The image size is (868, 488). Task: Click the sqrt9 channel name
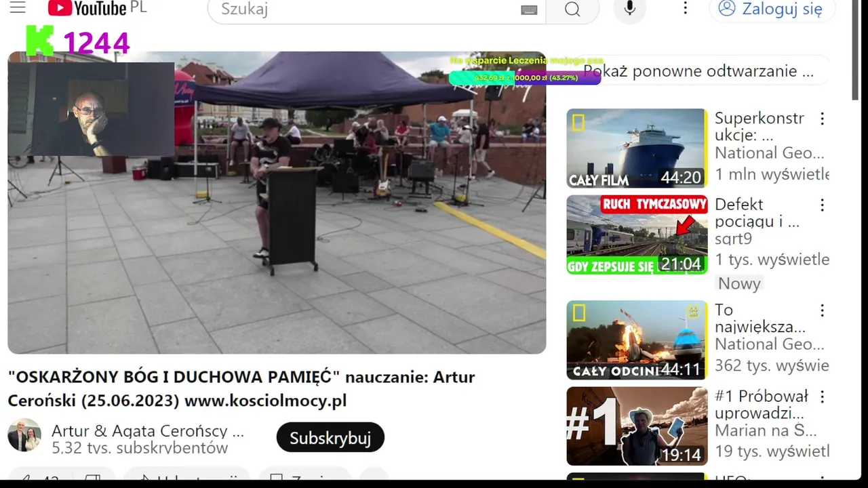coord(733,239)
